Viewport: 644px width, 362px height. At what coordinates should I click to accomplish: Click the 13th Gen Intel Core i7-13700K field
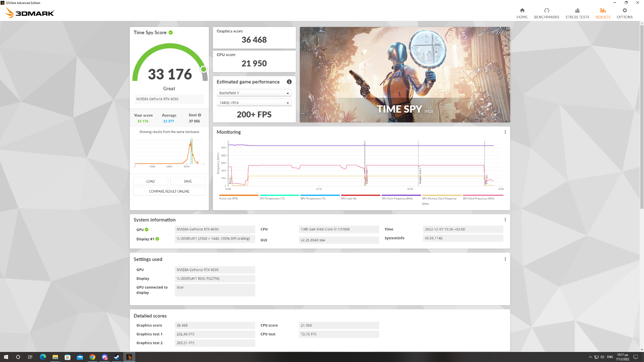(x=339, y=229)
